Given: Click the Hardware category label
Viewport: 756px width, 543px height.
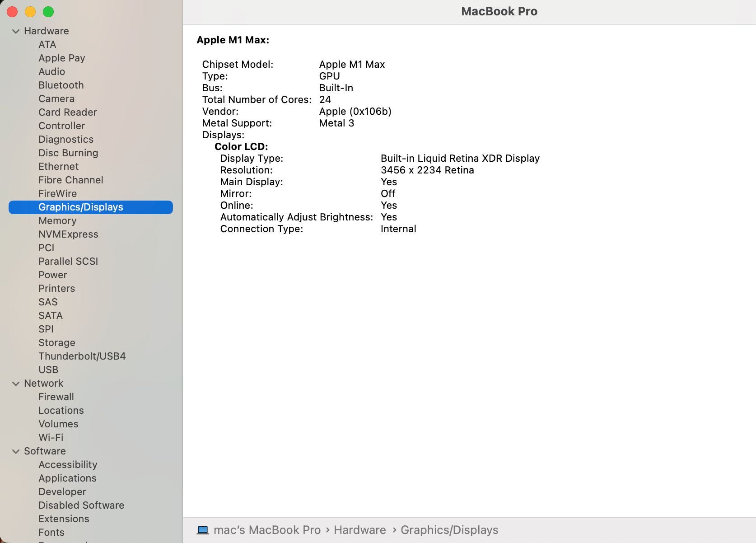Looking at the screenshot, I should [47, 31].
